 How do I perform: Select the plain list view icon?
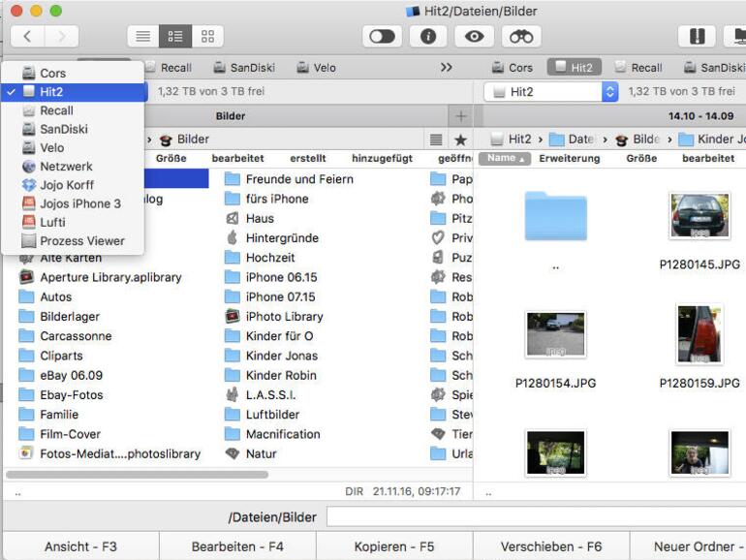click(142, 36)
